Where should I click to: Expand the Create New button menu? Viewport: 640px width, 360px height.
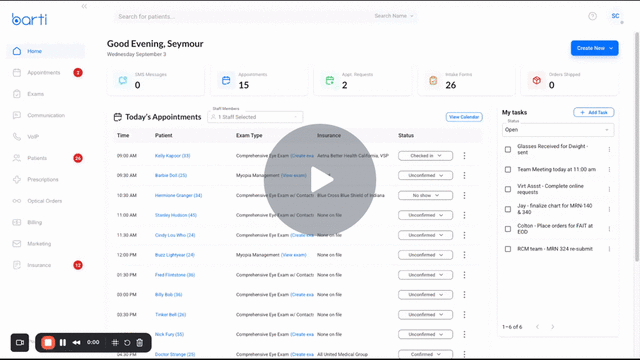click(x=594, y=48)
